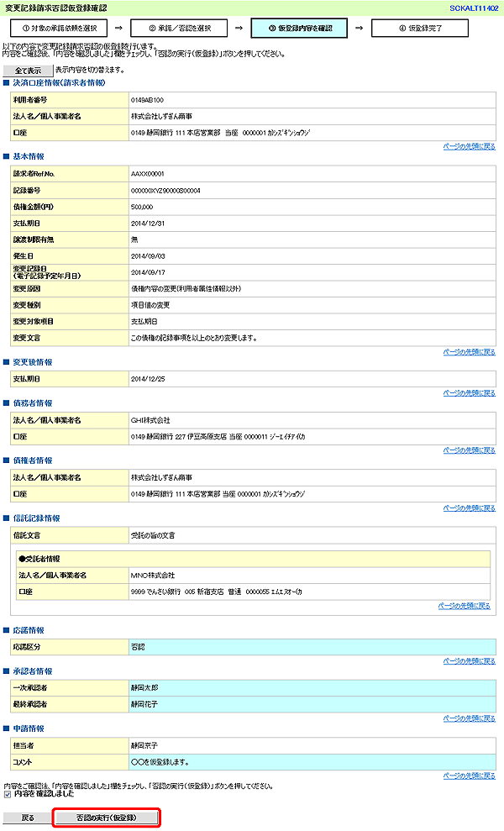Click the 発生日 value 2014/09/03
Screen dimensions: 504x831
pos(148,256)
